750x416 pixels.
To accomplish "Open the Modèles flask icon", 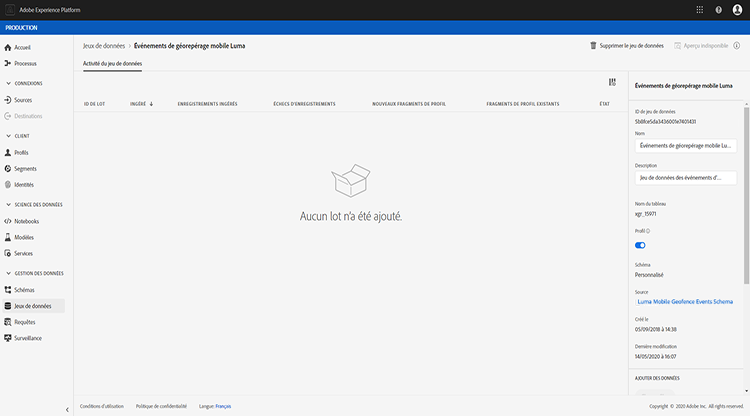I will (8, 237).
